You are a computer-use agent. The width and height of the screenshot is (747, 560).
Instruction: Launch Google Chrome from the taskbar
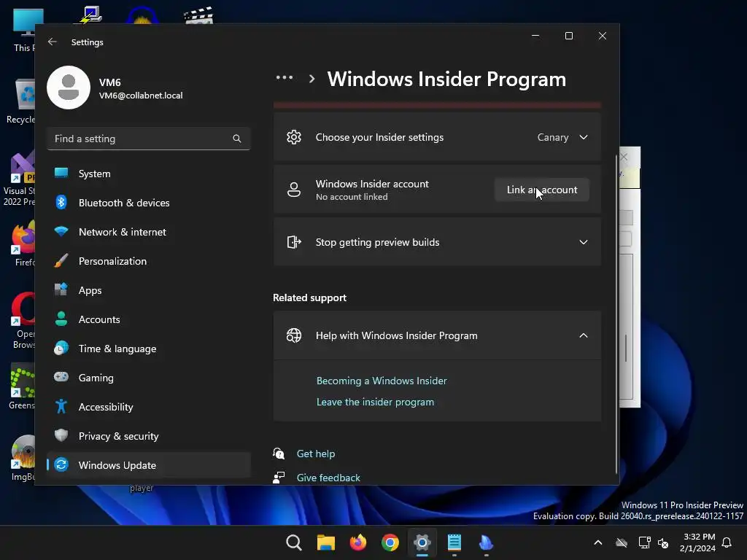390,542
